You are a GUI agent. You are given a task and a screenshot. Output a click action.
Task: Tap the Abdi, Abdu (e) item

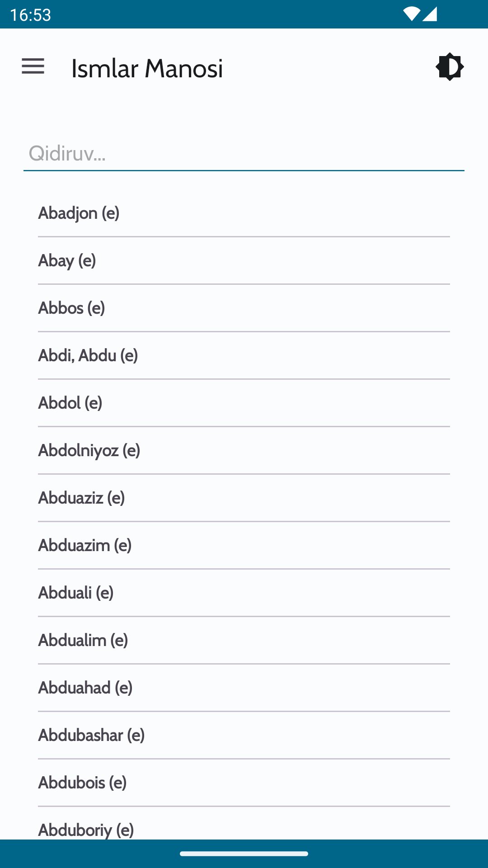pyautogui.click(x=244, y=355)
